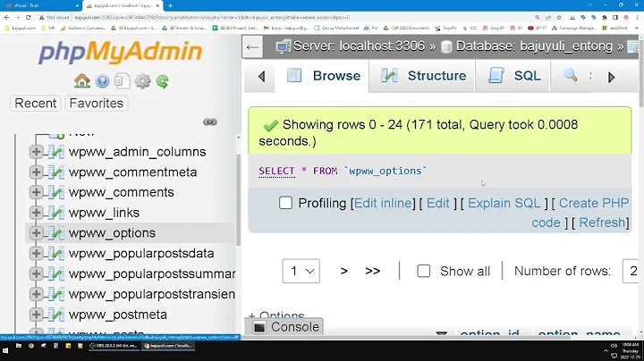
Task: Enable the Profiling checkbox
Action: [x=285, y=203]
